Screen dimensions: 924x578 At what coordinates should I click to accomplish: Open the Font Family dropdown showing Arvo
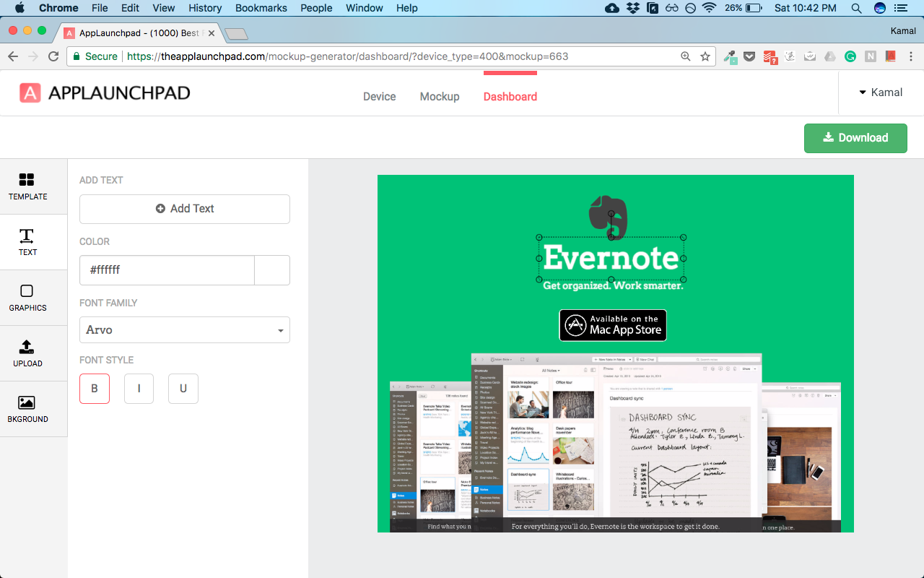(185, 329)
